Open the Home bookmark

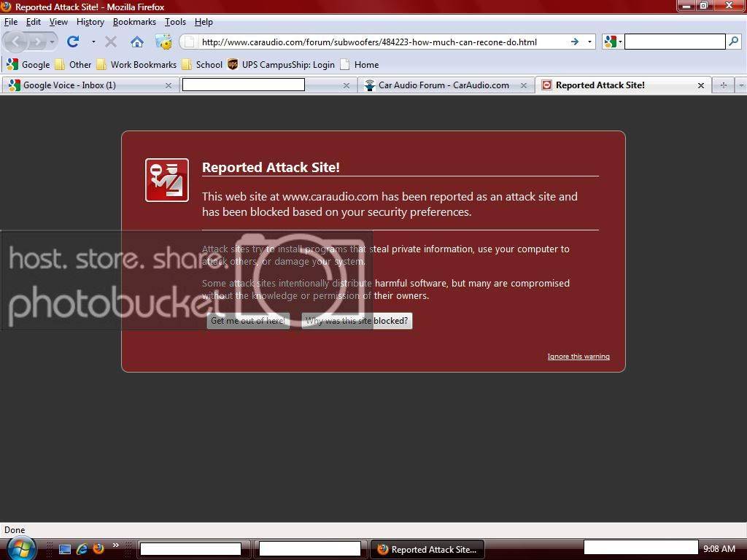click(x=359, y=65)
